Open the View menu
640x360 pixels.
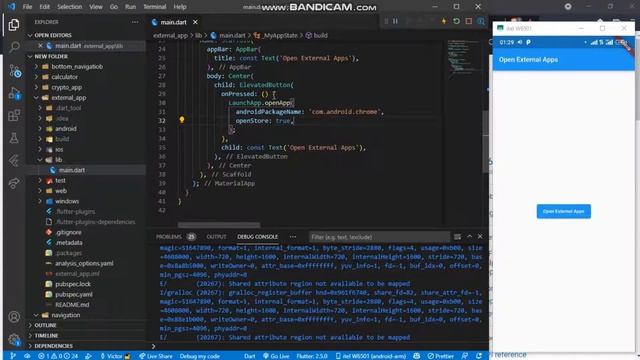(x=96, y=7)
